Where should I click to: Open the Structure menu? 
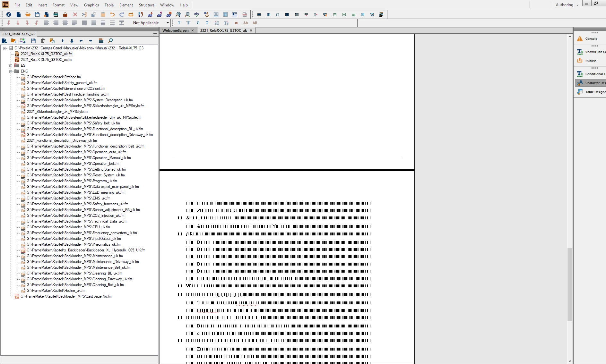click(147, 5)
